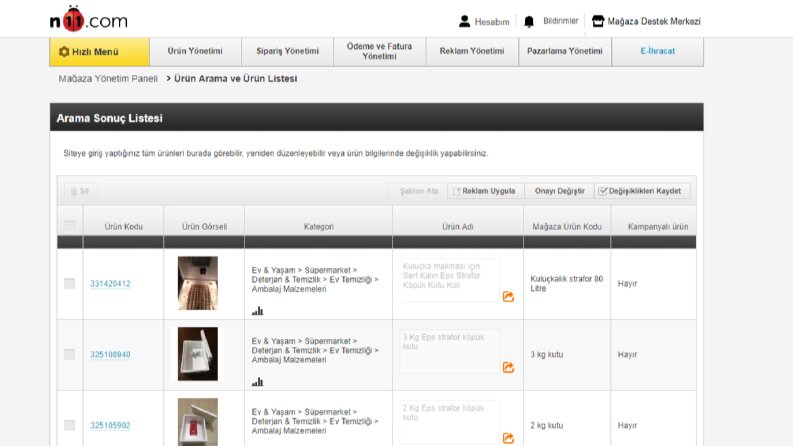Click orange share icon for Kuluçka makinası product
Viewport: 793px width, 446px height.
tap(508, 297)
